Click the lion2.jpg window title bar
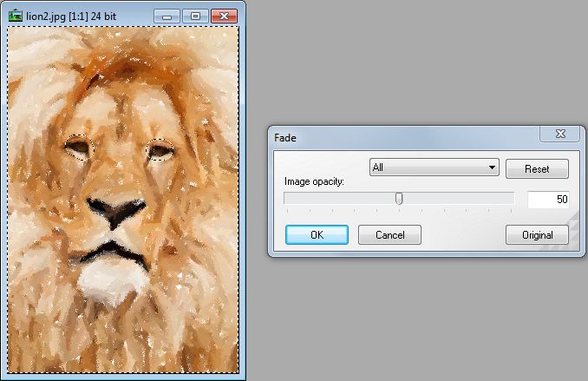 [x=87, y=16]
